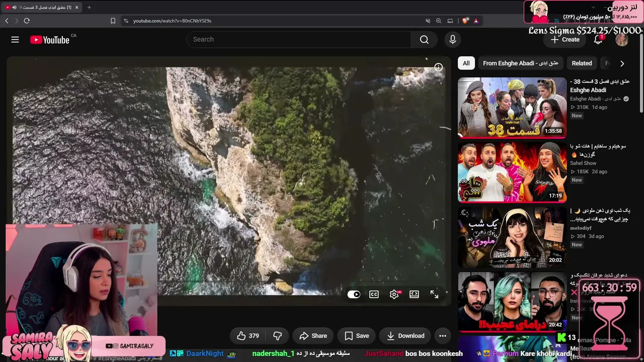644x362 pixels.
Task: Open the notifications bell
Action: (598, 40)
